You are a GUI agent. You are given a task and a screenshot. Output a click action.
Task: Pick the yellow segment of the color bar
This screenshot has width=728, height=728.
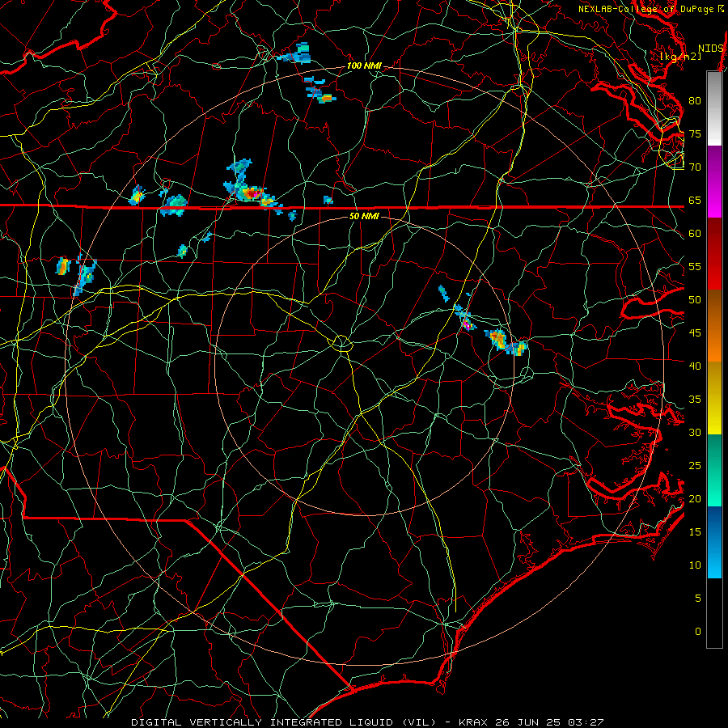(x=714, y=398)
